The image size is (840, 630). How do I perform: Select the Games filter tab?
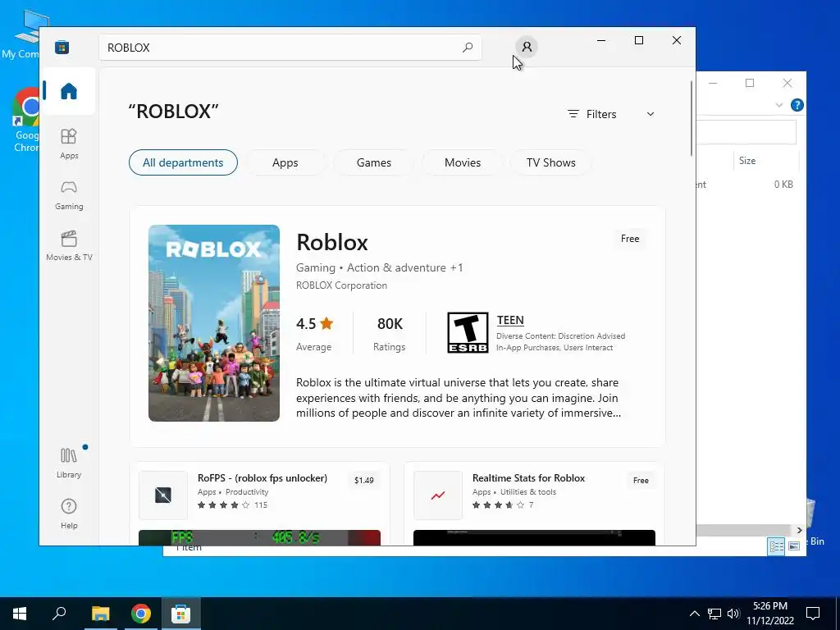click(373, 162)
